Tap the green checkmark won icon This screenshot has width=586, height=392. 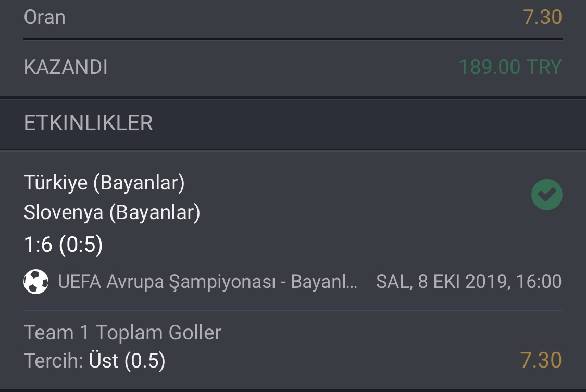click(547, 195)
